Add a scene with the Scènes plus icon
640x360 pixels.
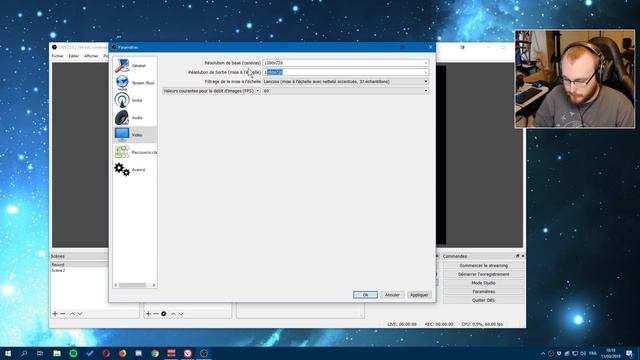[55, 313]
